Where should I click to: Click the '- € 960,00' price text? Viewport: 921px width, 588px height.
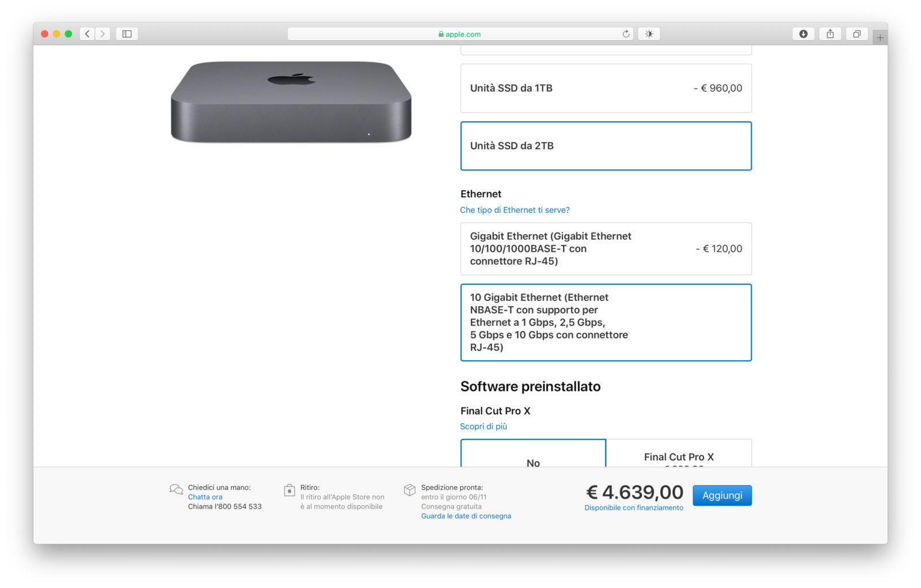[x=718, y=88]
